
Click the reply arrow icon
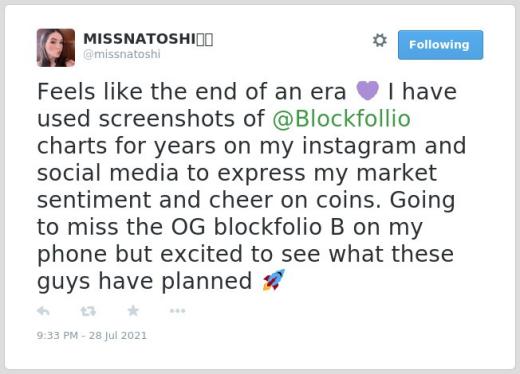pyautogui.click(x=43, y=311)
